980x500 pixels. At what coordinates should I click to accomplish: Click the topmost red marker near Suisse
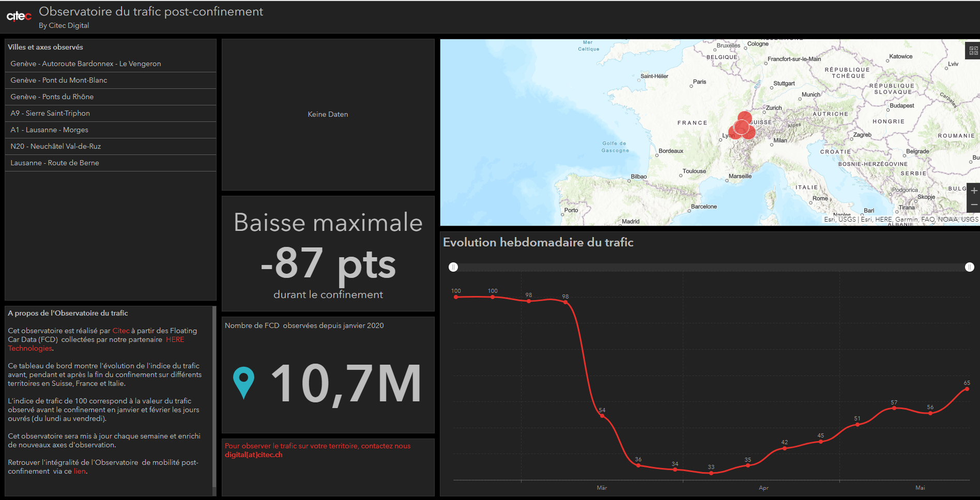(744, 117)
